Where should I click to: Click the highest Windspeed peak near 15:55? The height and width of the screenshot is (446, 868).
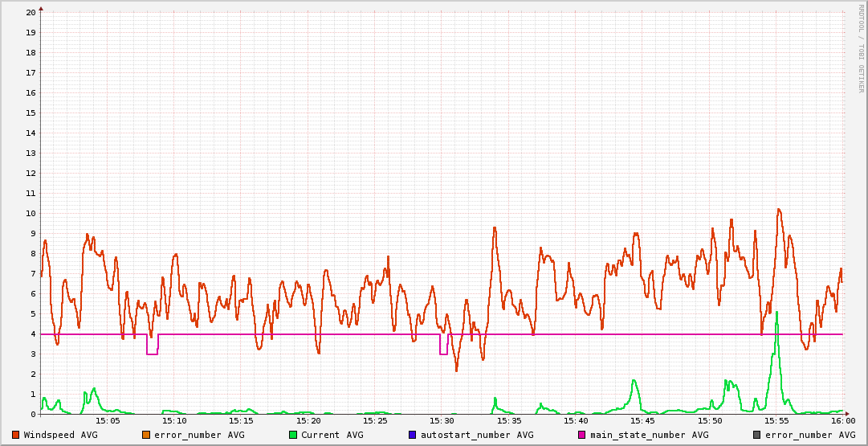pyautogui.click(x=778, y=210)
